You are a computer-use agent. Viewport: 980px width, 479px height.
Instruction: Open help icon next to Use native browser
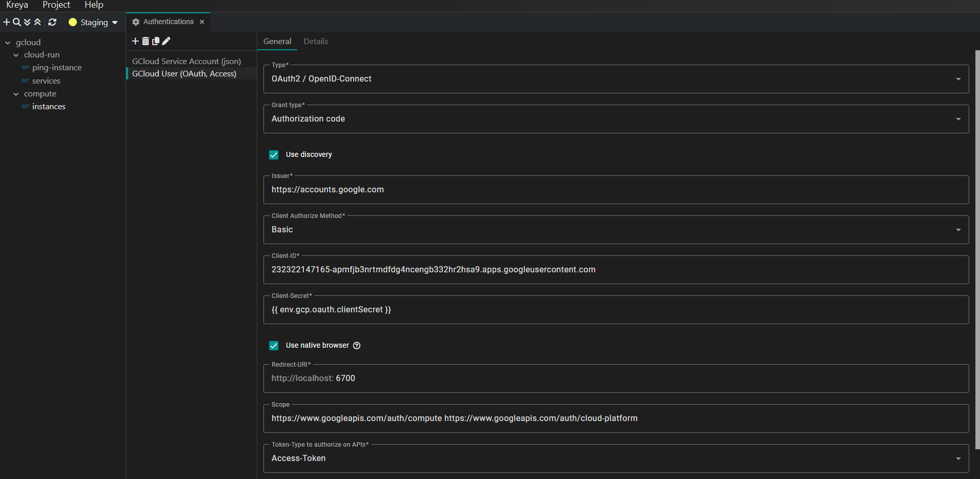tap(357, 346)
